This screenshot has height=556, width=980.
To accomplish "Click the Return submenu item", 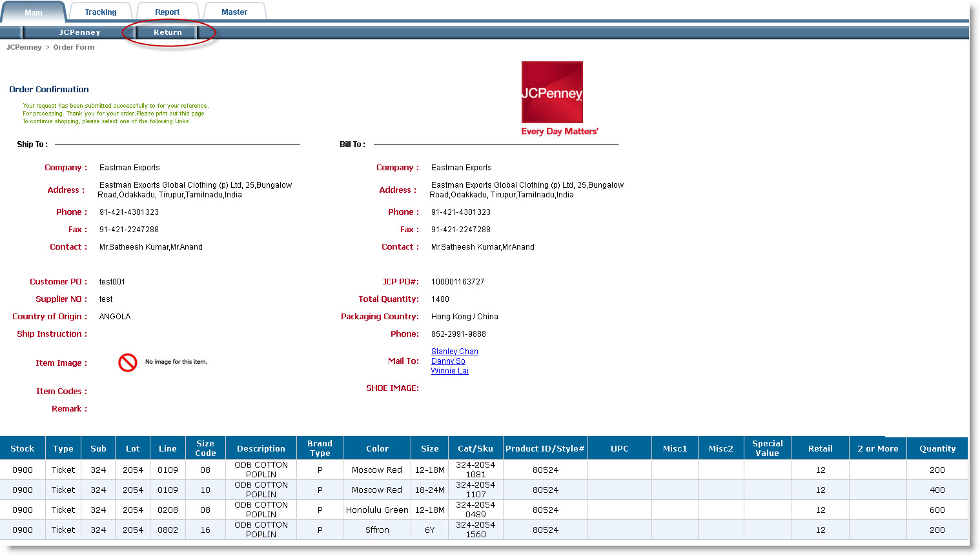I will [168, 32].
